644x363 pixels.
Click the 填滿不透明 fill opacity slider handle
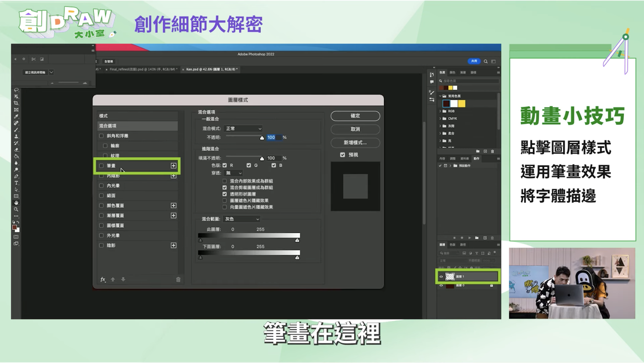(x=262, y=159)
